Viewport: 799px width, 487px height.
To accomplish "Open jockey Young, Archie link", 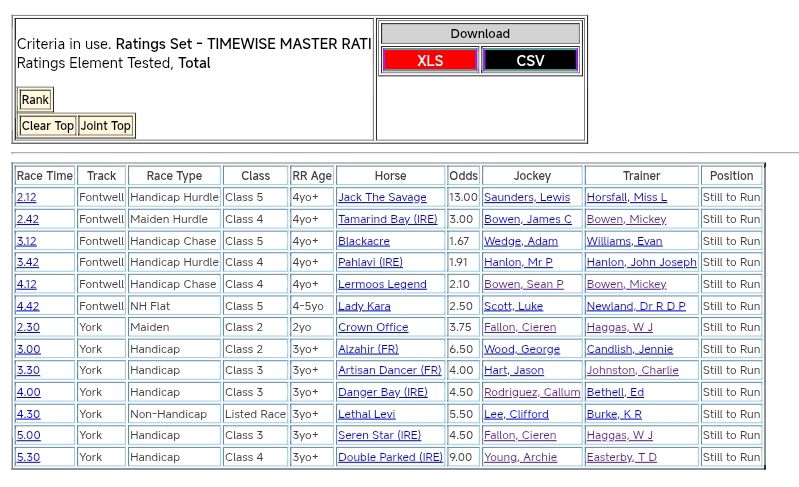I will pos(520,458).
